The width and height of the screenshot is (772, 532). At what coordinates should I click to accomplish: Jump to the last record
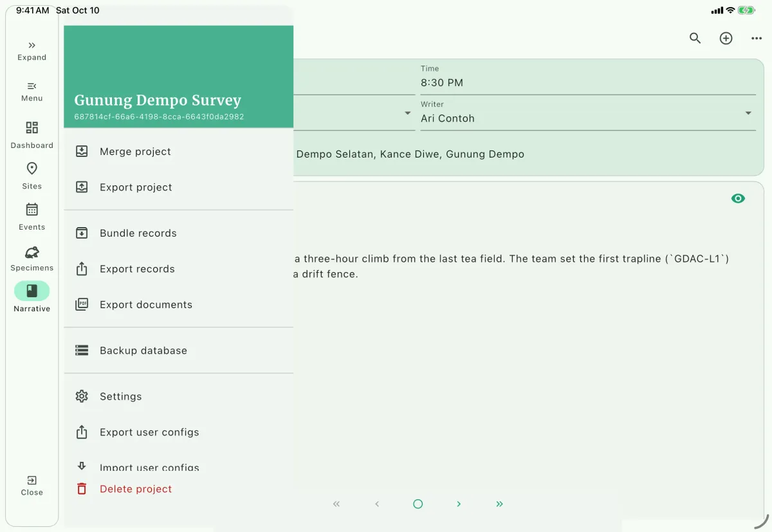500,504
